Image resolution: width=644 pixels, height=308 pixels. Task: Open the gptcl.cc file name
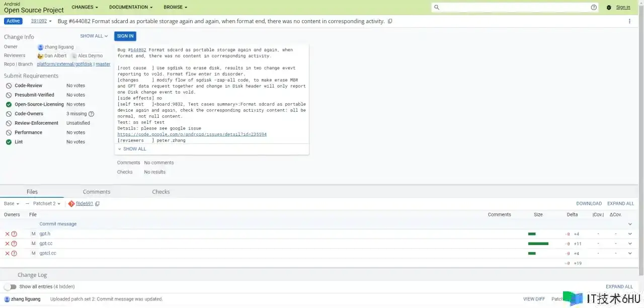pyautogui.click(x=48, y=253)
